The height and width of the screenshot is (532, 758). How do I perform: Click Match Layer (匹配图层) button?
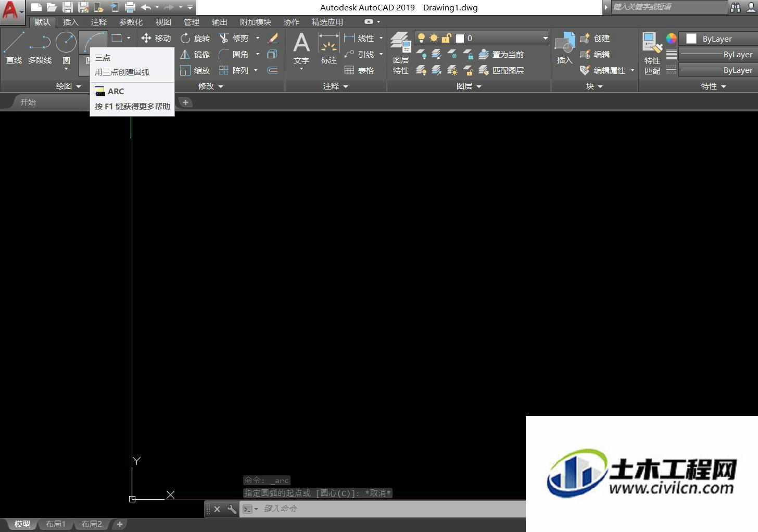[501, 70]
